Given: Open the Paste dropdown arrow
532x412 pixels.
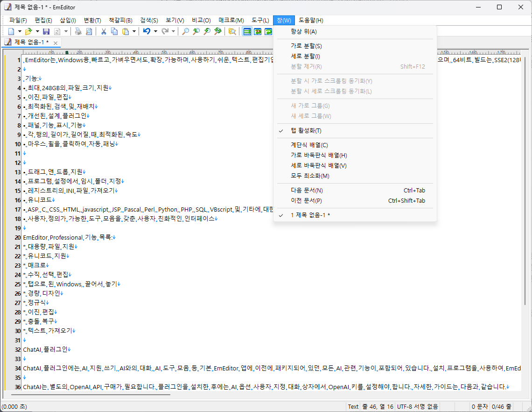Looking at the screenshot, I should 134,31.
